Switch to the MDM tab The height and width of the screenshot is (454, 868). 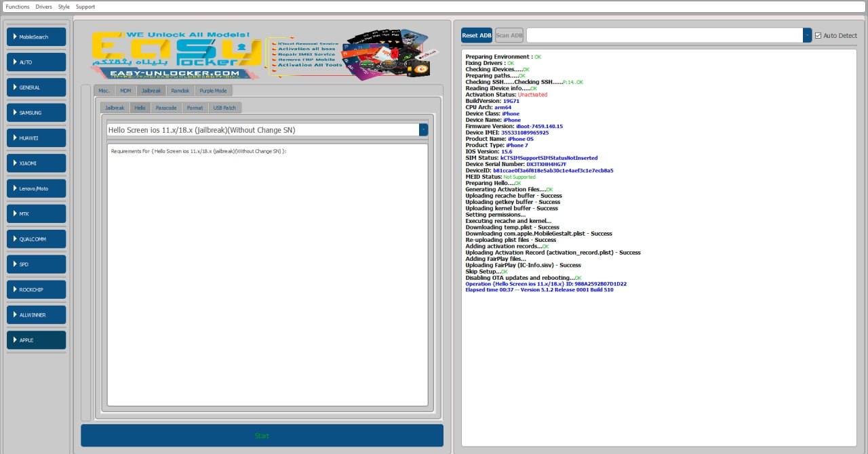click(x=125, y=90)
